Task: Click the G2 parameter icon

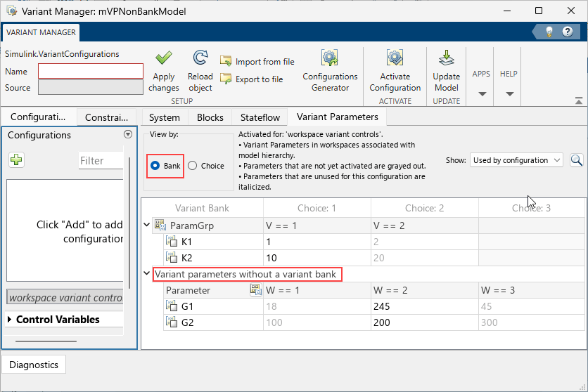Action: (x=172, y=322)
